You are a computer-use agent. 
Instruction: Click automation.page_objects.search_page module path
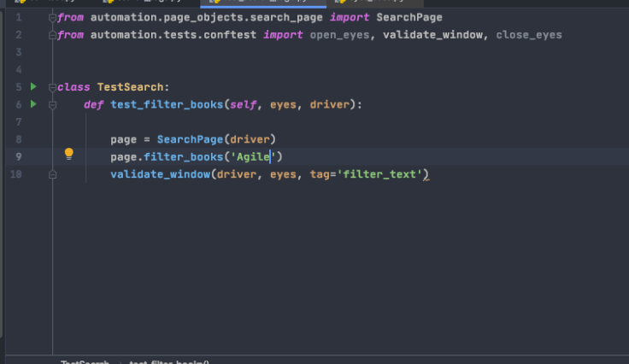206,18
